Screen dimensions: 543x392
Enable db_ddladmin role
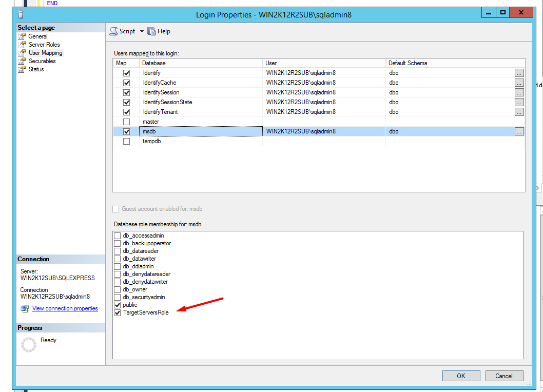[118, 267]
